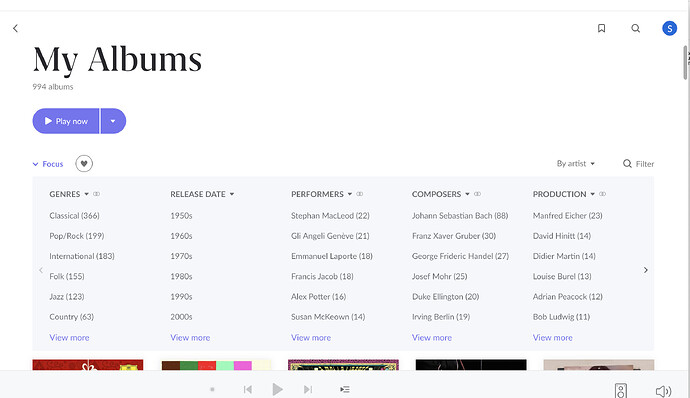
Task: Open the volume control icon
Action: point(663,391)
